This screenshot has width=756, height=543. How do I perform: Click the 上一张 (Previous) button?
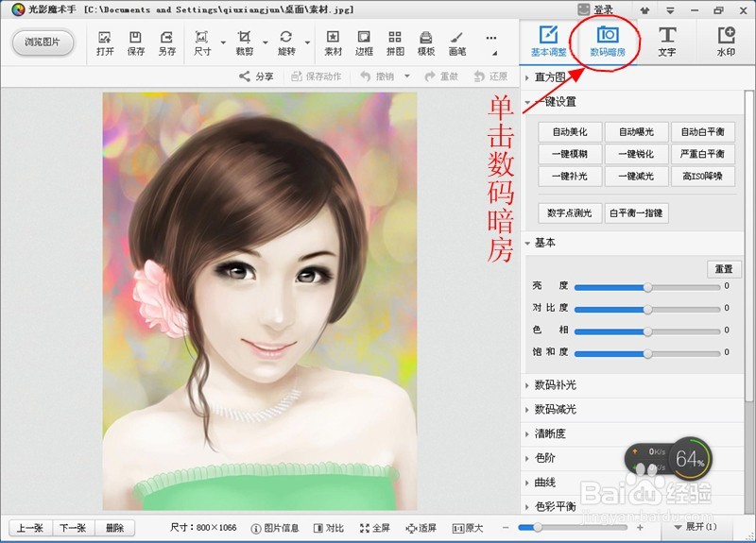(31, 528)
